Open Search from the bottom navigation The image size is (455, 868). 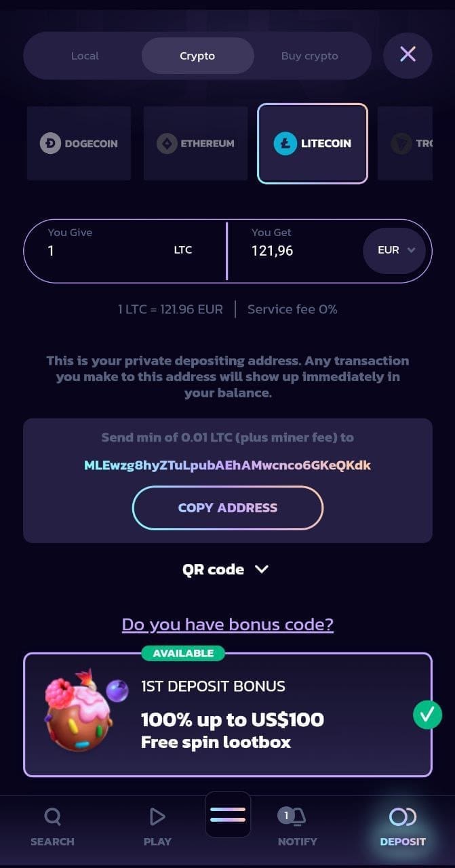(x=52, y=826)
